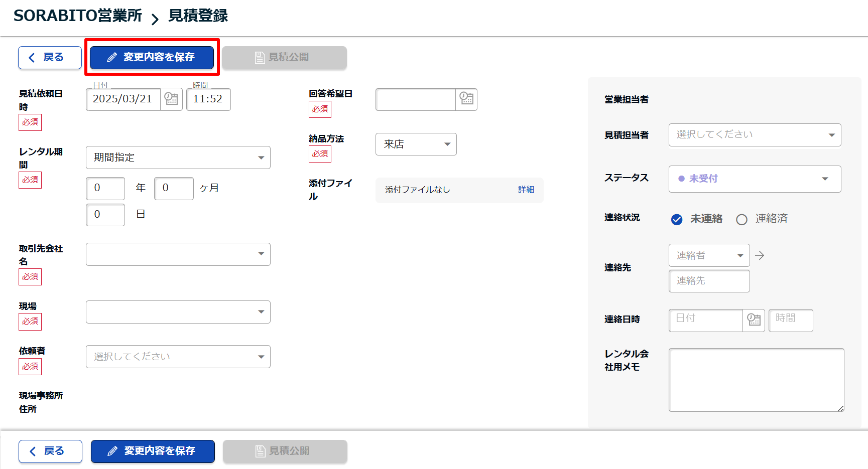Open the 依頼者 selection dropdown
The image size is (868, 469).
click(178, 357)
